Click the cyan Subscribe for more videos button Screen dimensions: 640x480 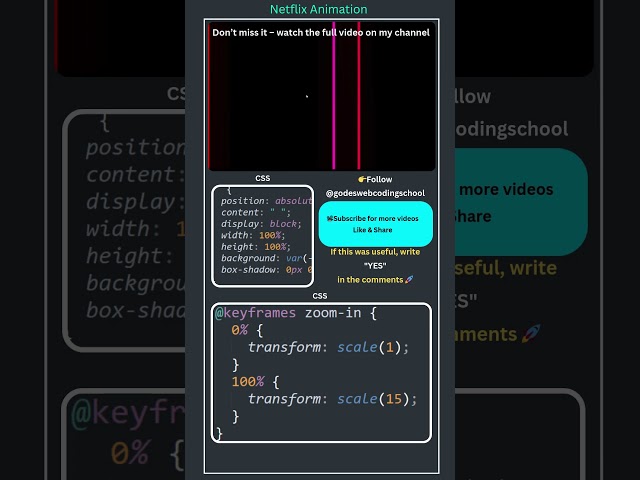pyautogui.click(x=376, y=224)
